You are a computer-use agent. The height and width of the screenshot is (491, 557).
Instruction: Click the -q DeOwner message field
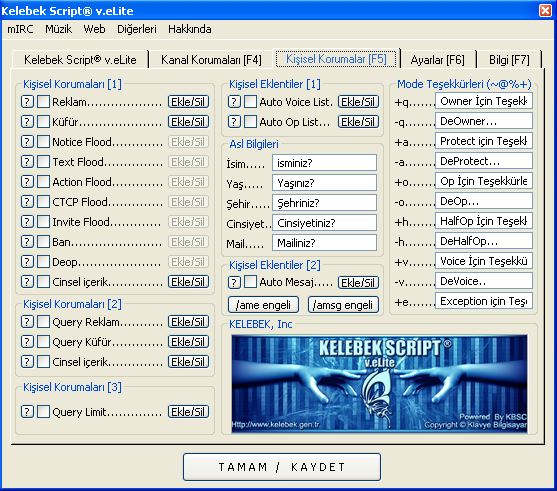(484, 121)
